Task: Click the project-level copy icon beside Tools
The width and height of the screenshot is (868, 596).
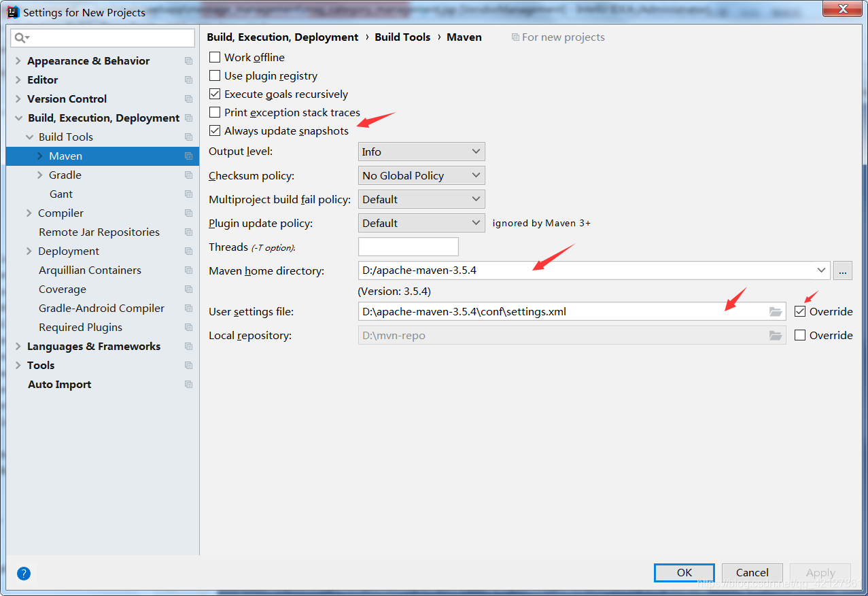Action: [x=188, y=366]
